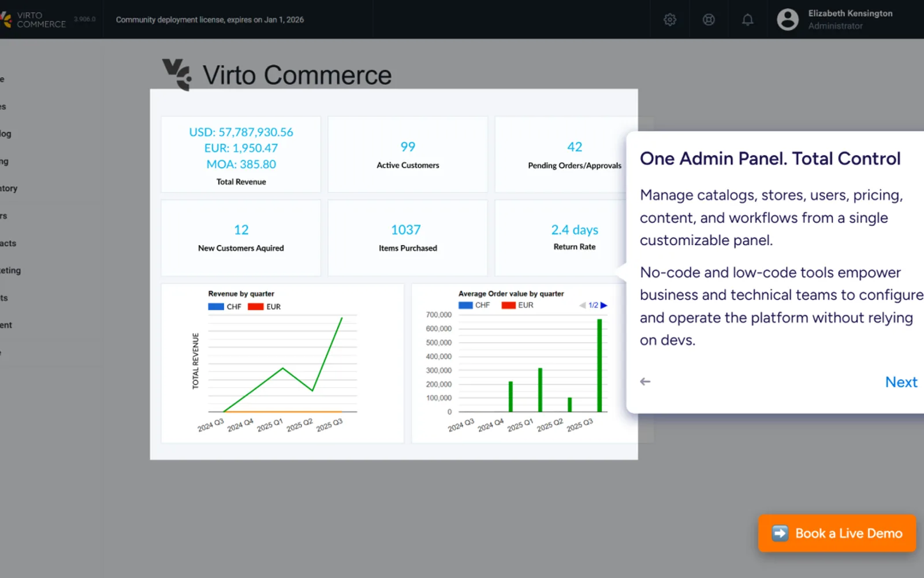Click the New Customers Aquired value 12

241,230
